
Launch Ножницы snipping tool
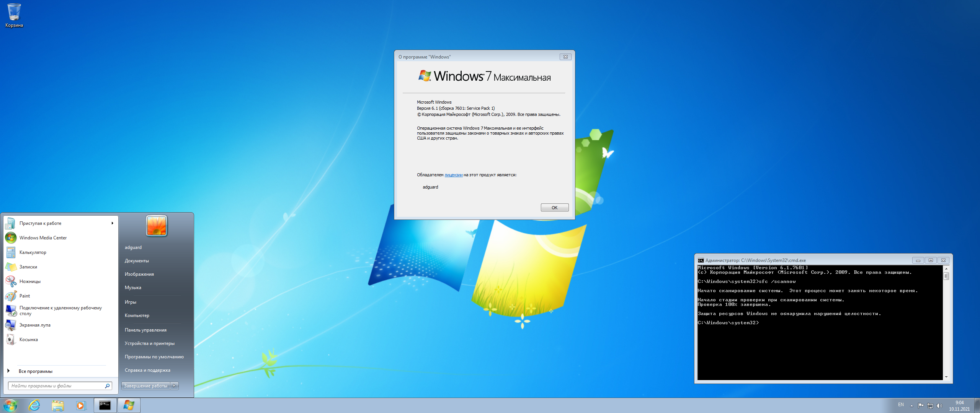pos(60,281)
